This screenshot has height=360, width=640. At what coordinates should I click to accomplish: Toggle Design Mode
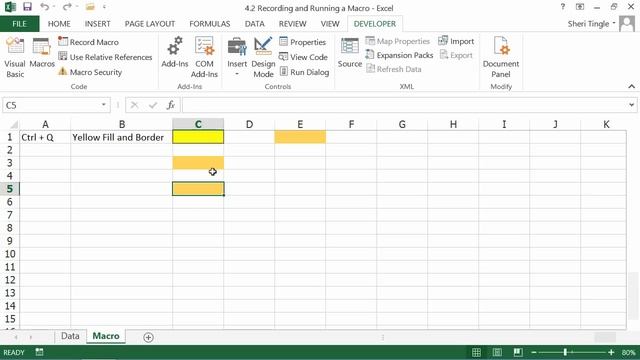[263, 57]
